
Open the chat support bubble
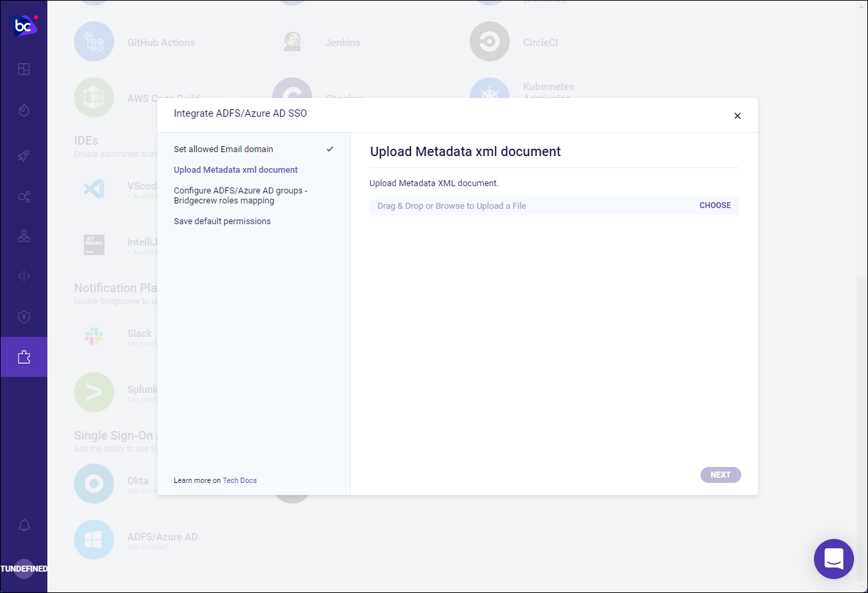834,559
